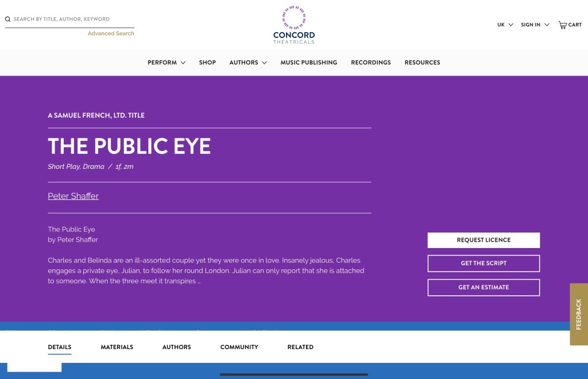Navigate to Recordings

[370, 63]
